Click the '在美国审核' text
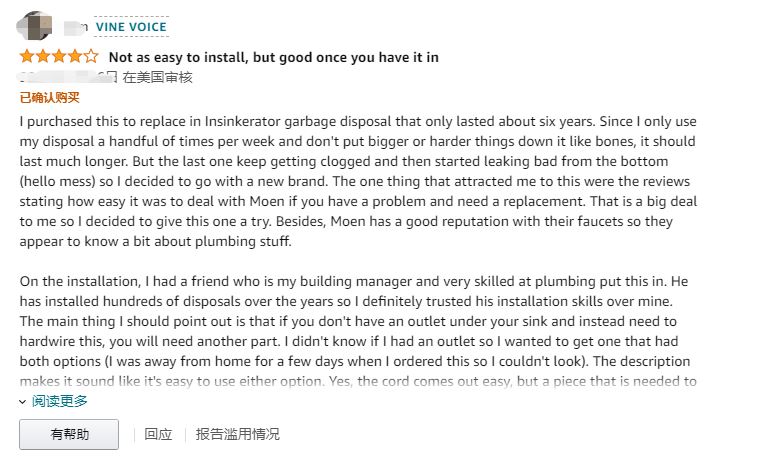Image resolution: width=781 pixels, height=470 pixels. click(x=157, y=77)
